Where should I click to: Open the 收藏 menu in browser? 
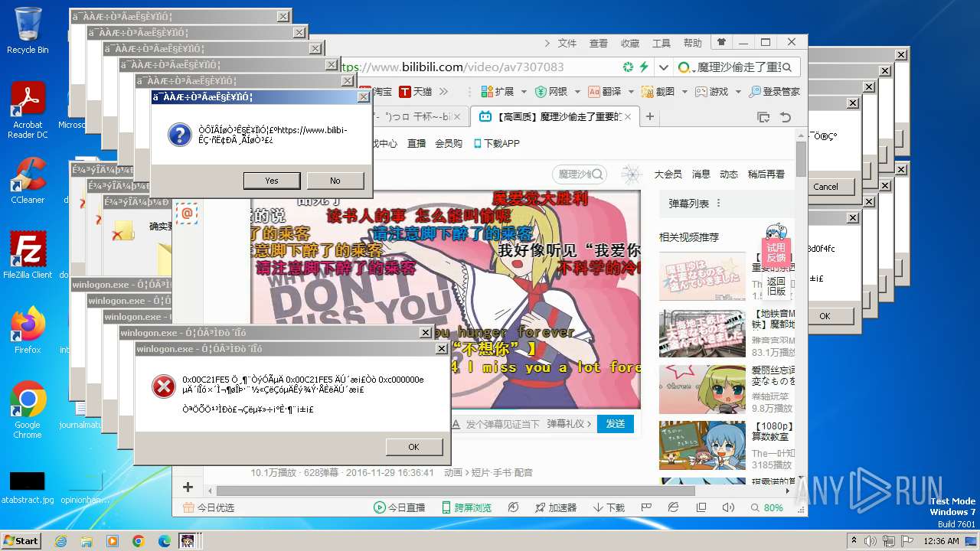(x=630, y=44)
